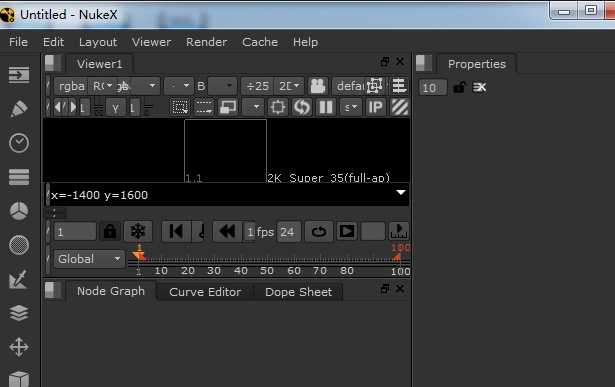Click the 3D view lock camera icon

pyautogui.click(x=318, y=86)
